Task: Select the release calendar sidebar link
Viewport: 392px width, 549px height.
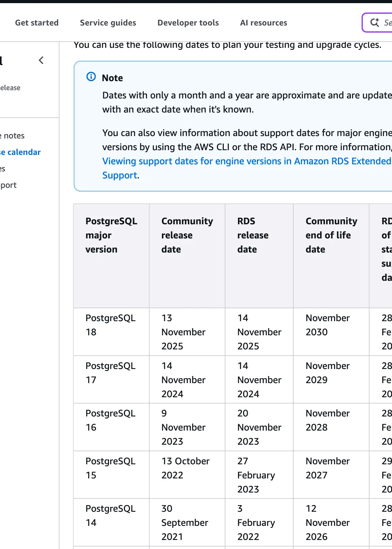Action: pyautogui.click(x=20, y=152)
